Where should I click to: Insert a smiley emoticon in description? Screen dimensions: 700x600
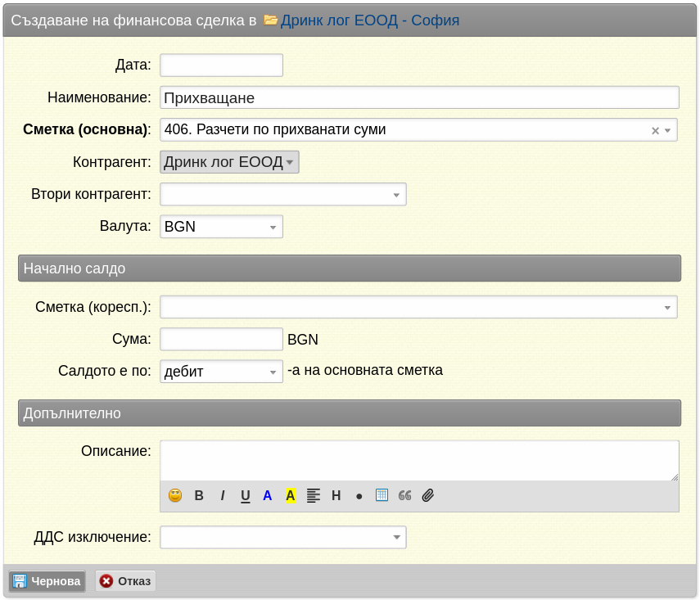(x=175, y=495)
